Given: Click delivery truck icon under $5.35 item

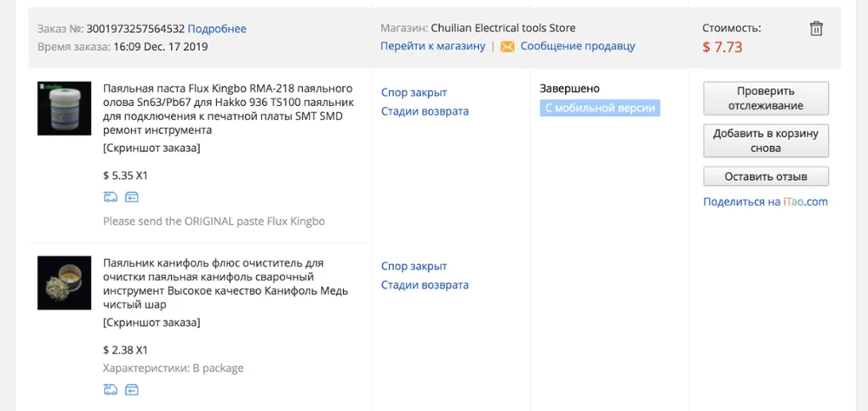Looking at the screenshot, I should [x=110, y=196].
